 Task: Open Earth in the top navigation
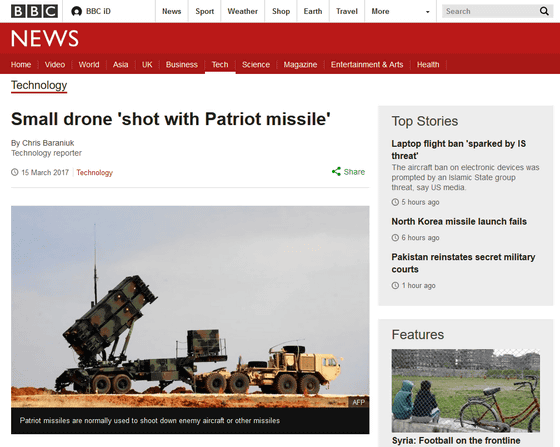point(313,11)
